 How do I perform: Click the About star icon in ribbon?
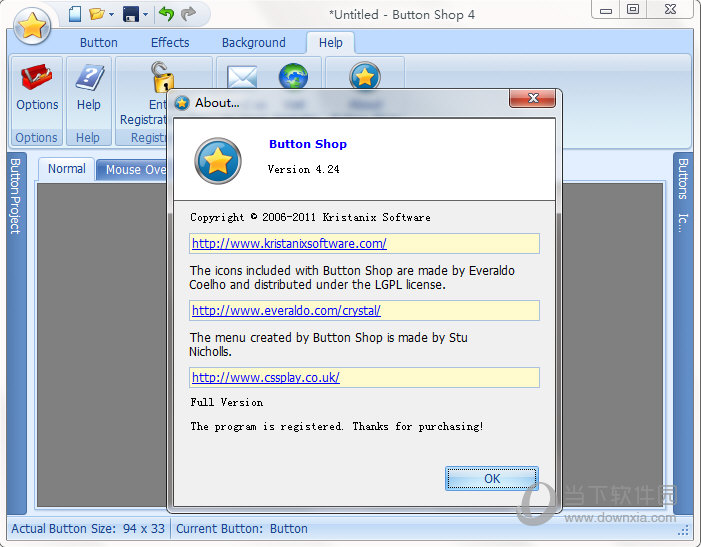point(365,76)
